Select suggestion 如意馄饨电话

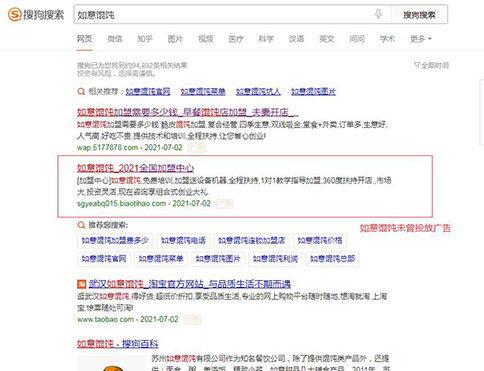click(x=183, y=241)
